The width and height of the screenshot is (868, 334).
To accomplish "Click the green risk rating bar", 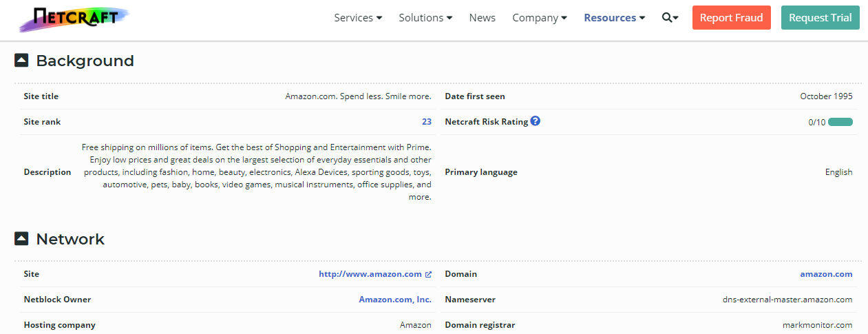I will click(x=840, y=122).
